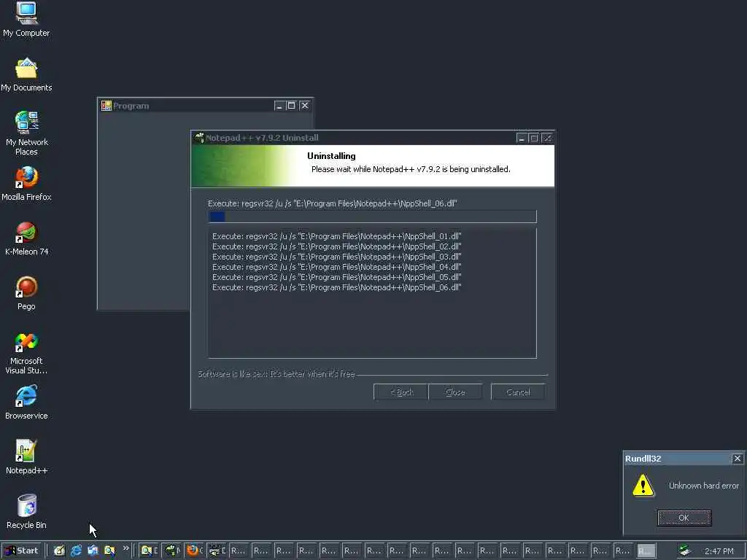
Task: Select the NppShell_02.dll log line
Action: click(337, 246)
